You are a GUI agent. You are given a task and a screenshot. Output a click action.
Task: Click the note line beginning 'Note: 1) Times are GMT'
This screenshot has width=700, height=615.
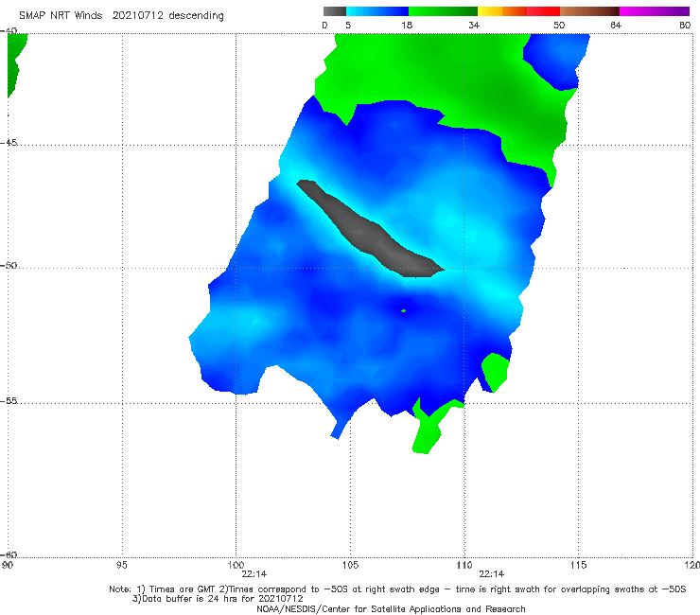pos(397,589)
